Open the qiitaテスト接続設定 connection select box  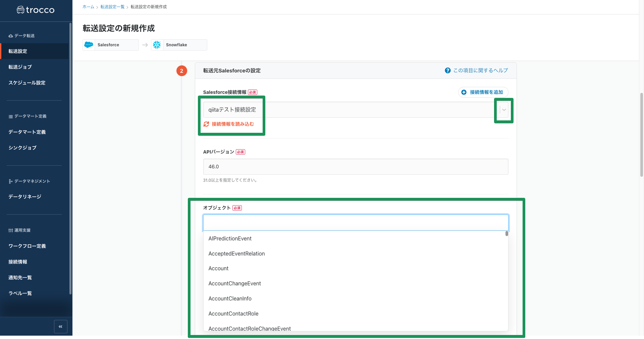[x=356, y=110]
